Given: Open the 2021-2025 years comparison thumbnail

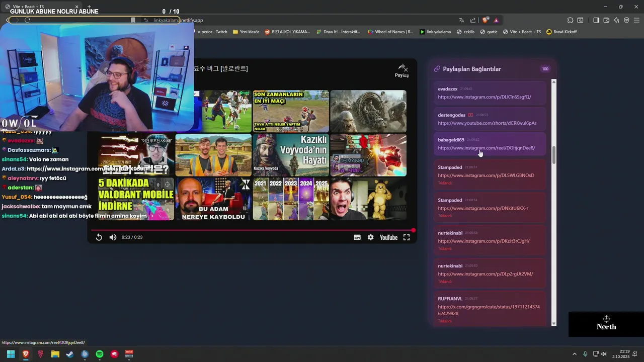Looking at the screenshot, I should 291,199.
